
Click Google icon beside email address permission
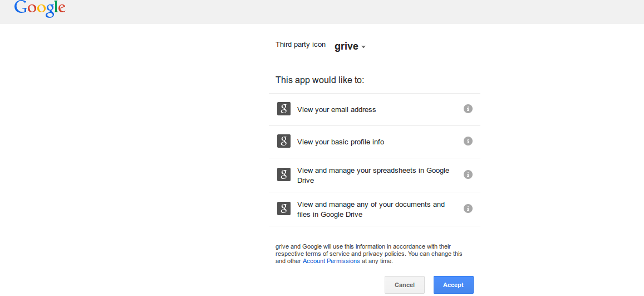tap(284, 109)
